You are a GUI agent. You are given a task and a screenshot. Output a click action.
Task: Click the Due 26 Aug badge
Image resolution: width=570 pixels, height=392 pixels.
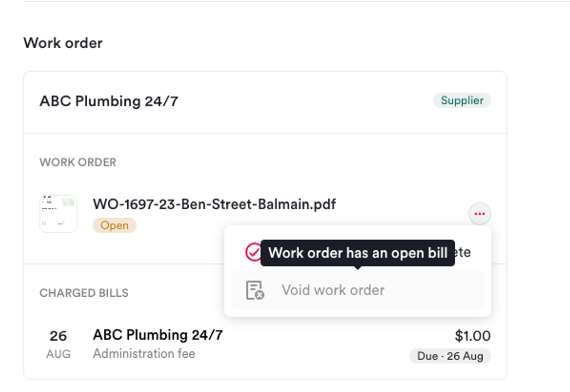tap(450, 356)
